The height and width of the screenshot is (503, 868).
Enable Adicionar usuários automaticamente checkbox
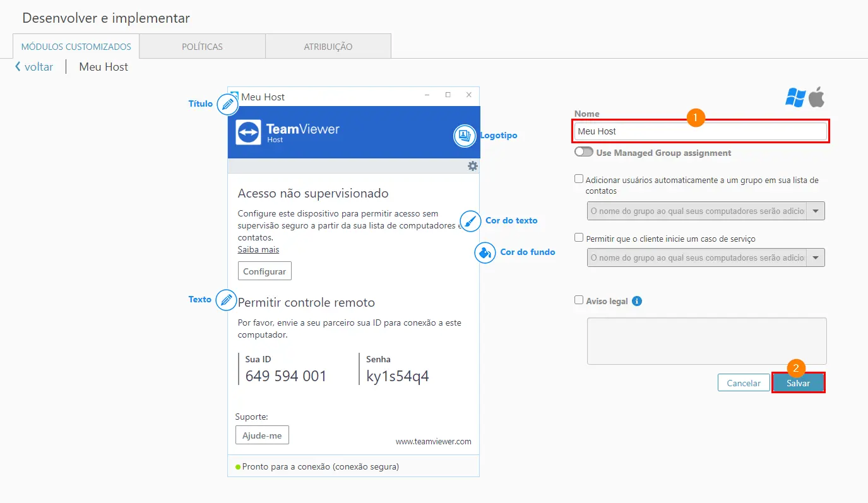pyautogui.click(x=579, y=179)
